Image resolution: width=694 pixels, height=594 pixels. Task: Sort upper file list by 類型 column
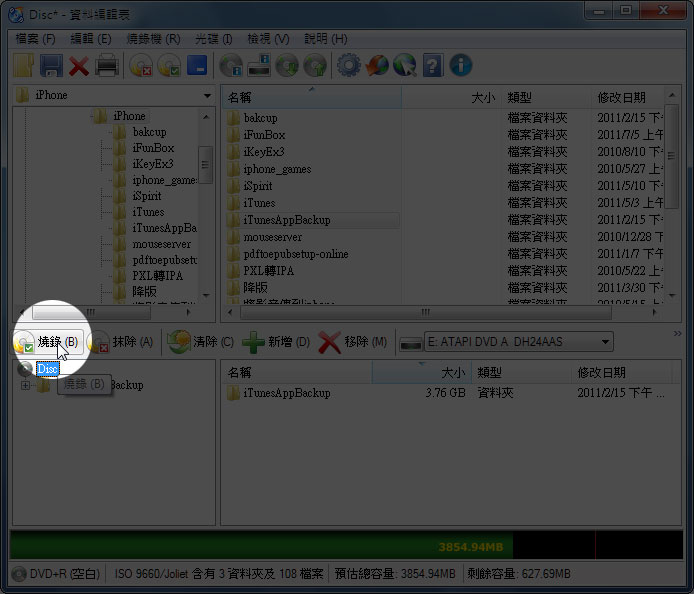pyautogui.click(x=547, y=97)
